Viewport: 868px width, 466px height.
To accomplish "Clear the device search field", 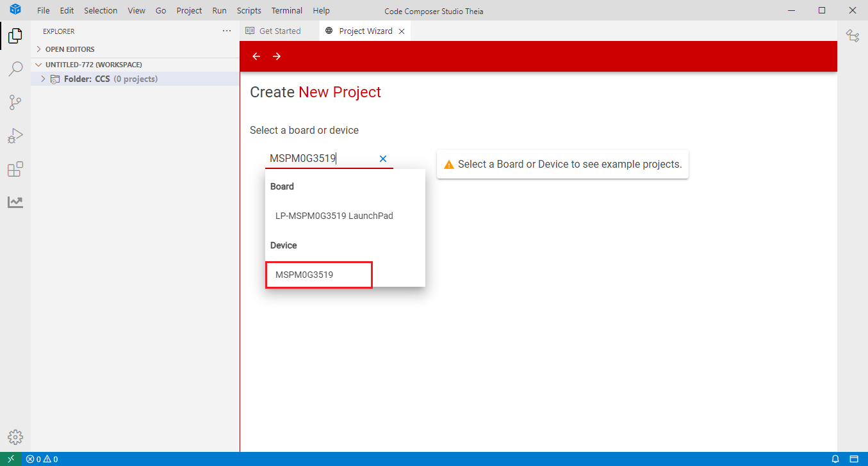I will (383, 159).
